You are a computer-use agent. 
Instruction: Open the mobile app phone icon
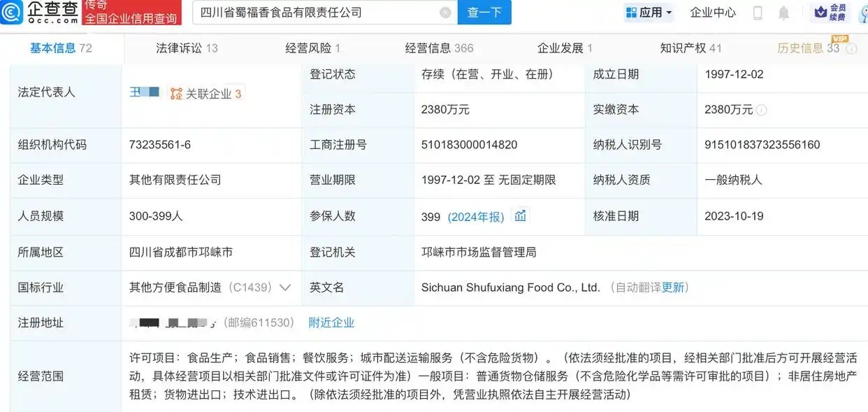[x=758, y=13]
